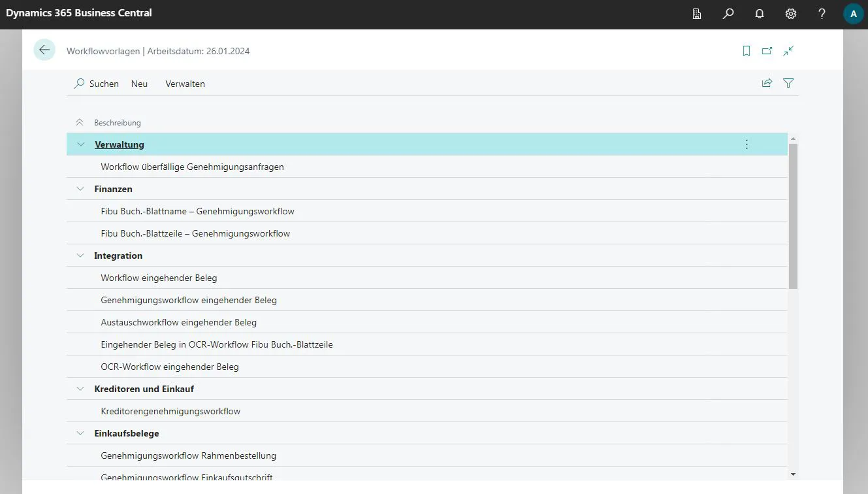The width and height of the screenshot is (868, 494).
Task: Open the top bar search magnifier
Action: [x=728, y=14]
